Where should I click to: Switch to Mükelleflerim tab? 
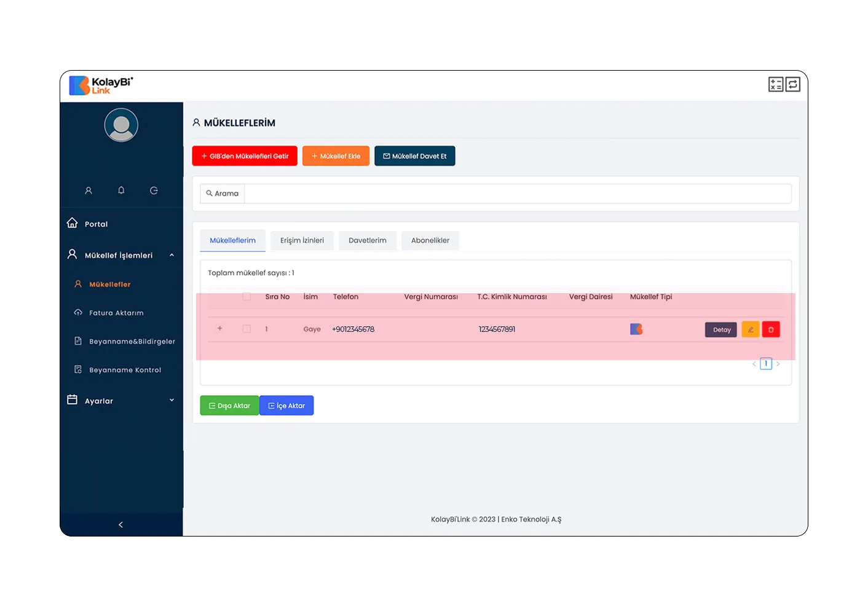pyautogui.click(x=232, y=240)
